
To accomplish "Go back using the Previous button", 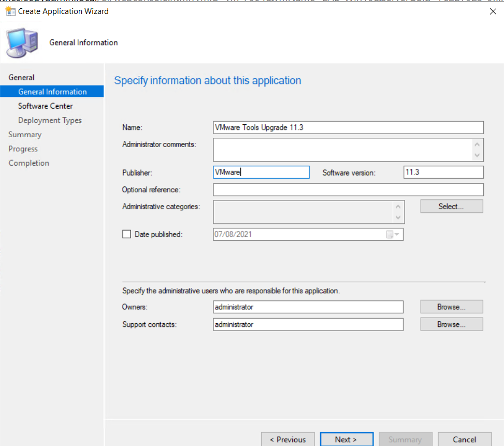I will tap(287, 439).
